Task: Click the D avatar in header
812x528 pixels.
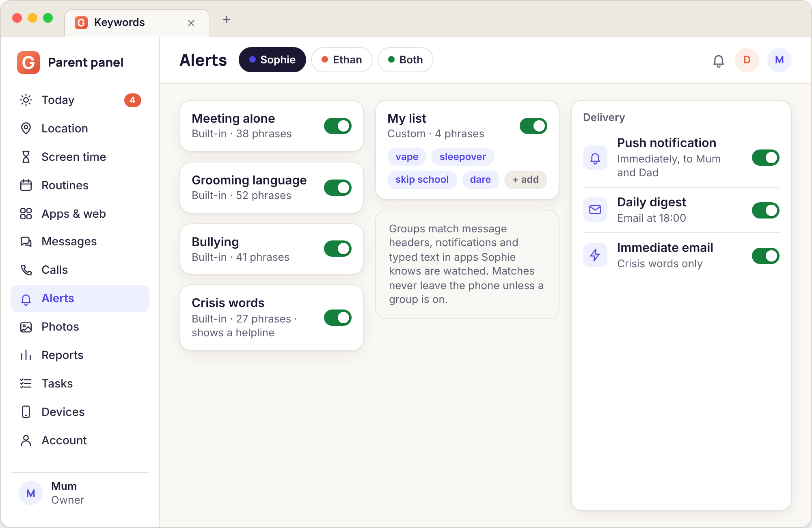Action: pyautogui.click(x=747, y=60)
